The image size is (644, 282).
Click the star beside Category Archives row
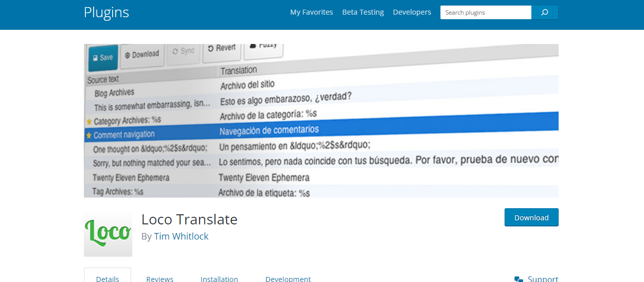(x=89, y=121)
